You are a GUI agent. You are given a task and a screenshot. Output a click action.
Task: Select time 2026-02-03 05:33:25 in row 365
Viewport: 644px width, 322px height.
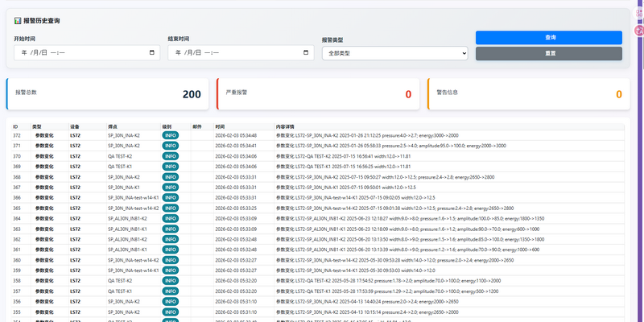(236, 208)
